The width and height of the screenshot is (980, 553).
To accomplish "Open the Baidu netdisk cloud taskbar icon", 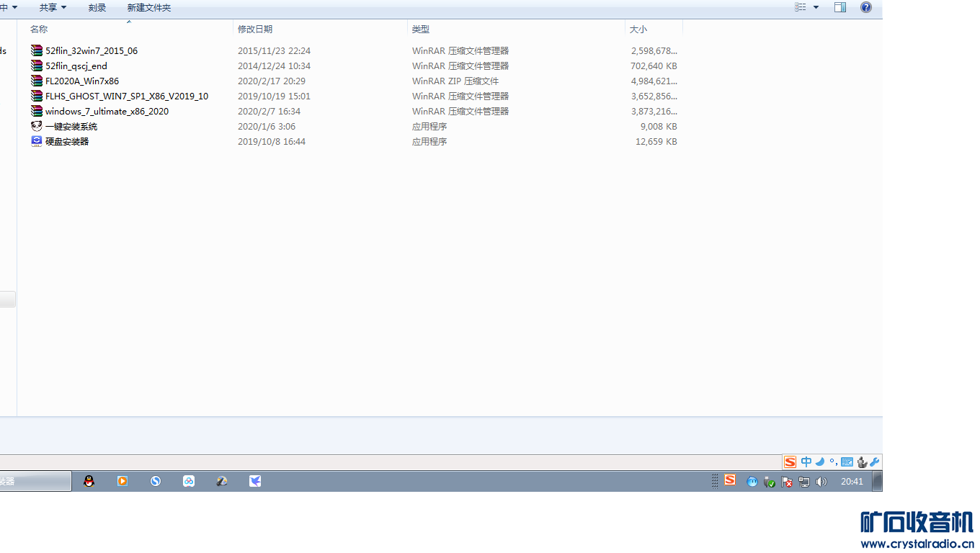I will click(x=189, y=481).
